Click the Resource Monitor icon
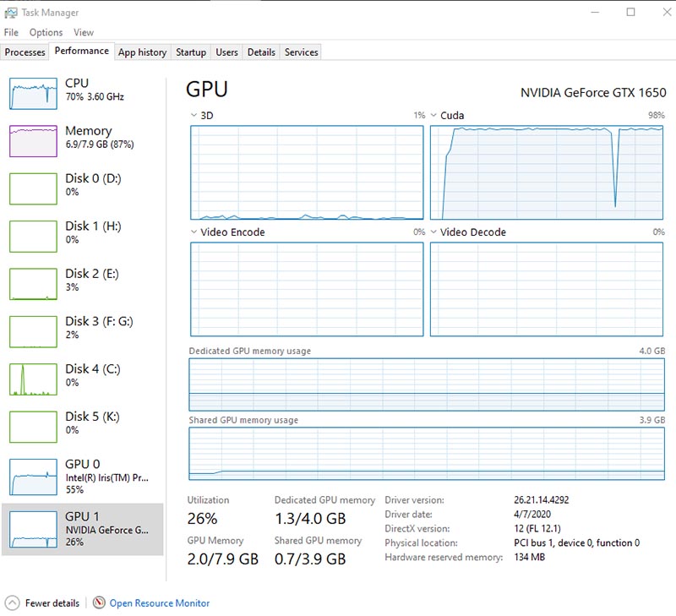Image resolution: width=676 pixels, height=616 pixels. point(99,602)
